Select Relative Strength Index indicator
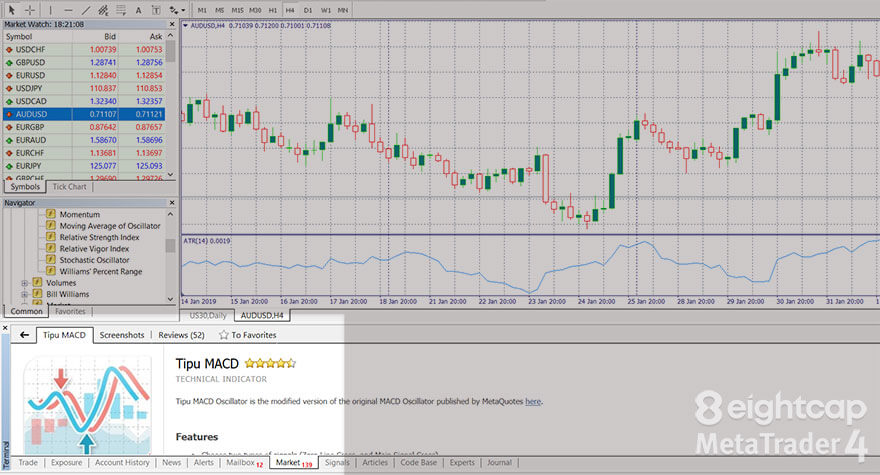Screen dimensions: 880x475 (99, 237)
